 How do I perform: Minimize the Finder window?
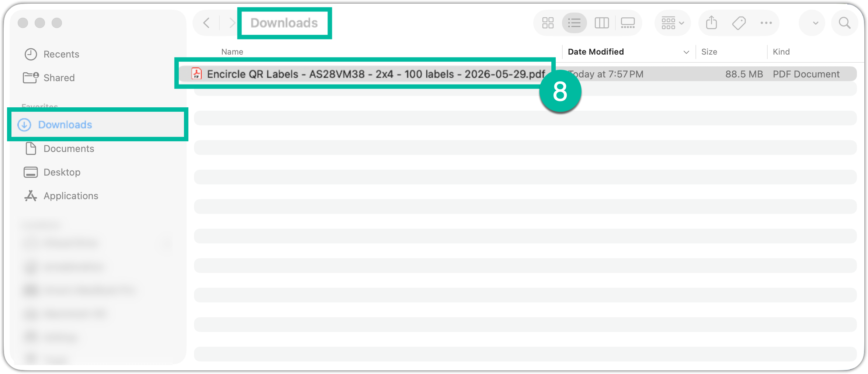[40, 23]
